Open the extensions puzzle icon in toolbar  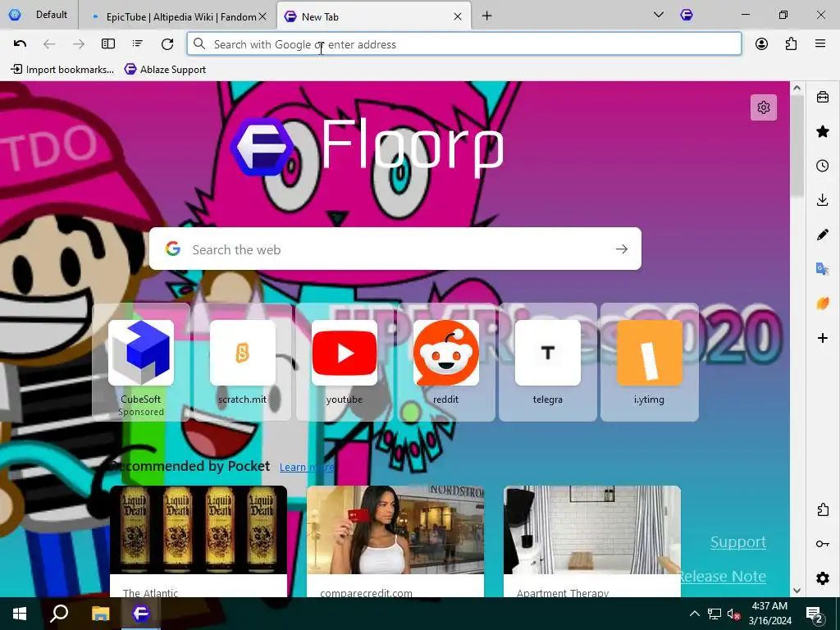point(791,44)
